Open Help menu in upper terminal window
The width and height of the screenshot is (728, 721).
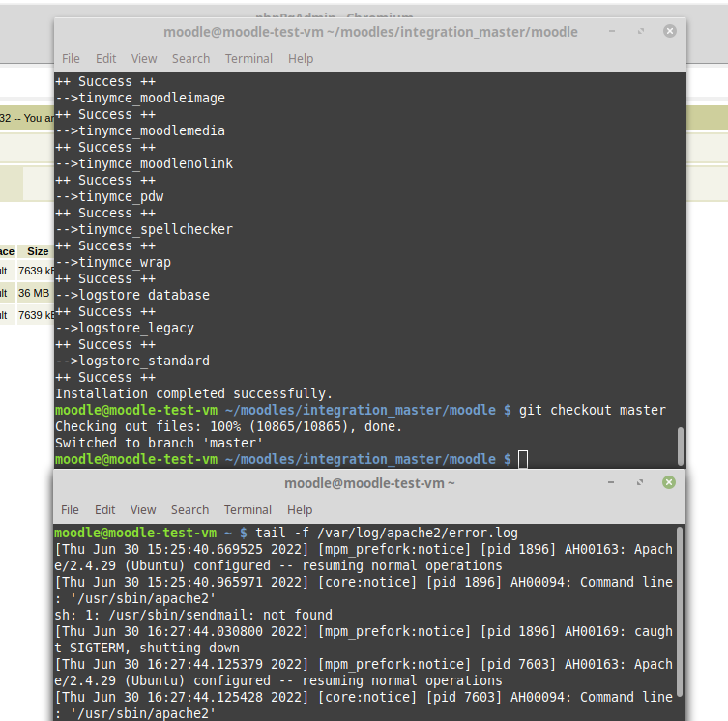click(301, 59)
